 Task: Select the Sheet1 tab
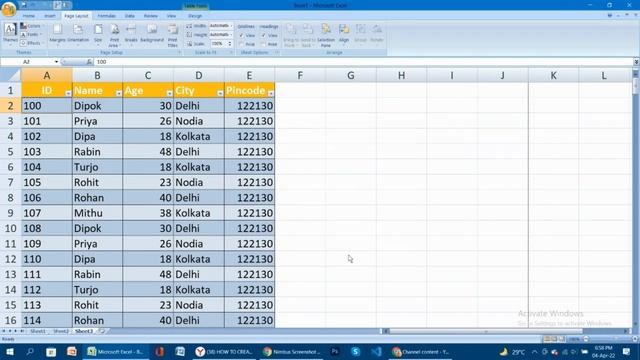click(x=38, y=331)
